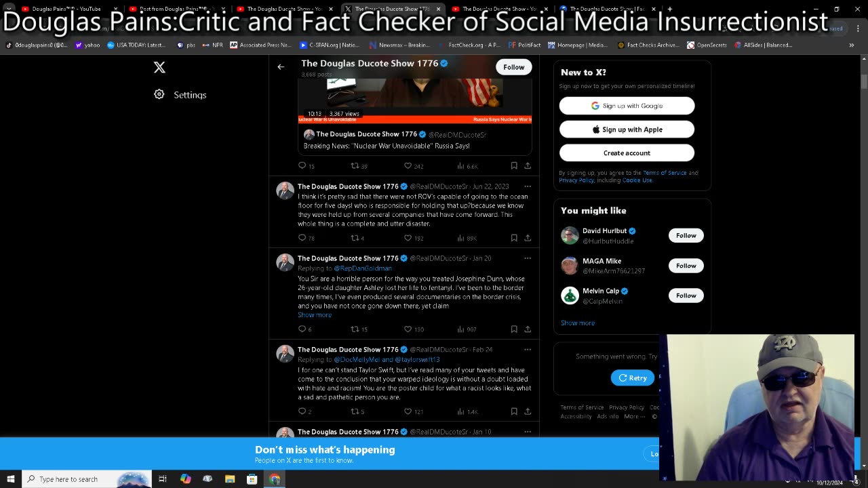Like the Nuclear War Unavoidable post
868x488 pixels.
408,165
